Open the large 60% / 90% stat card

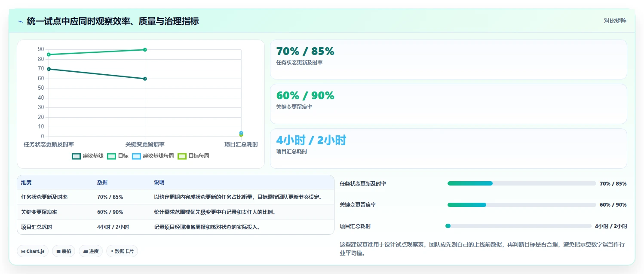pyautogui.click(x=448, y=104)
